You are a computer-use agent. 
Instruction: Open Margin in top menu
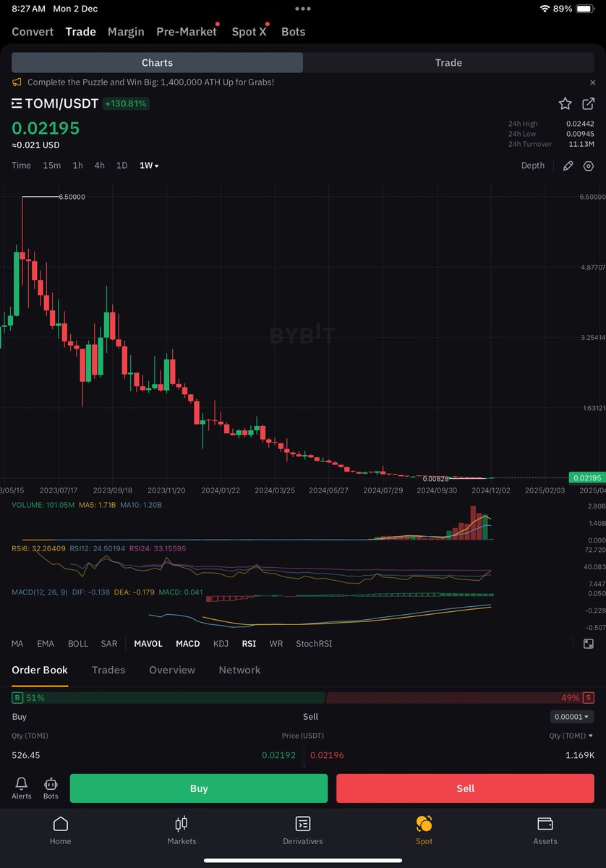126,32
